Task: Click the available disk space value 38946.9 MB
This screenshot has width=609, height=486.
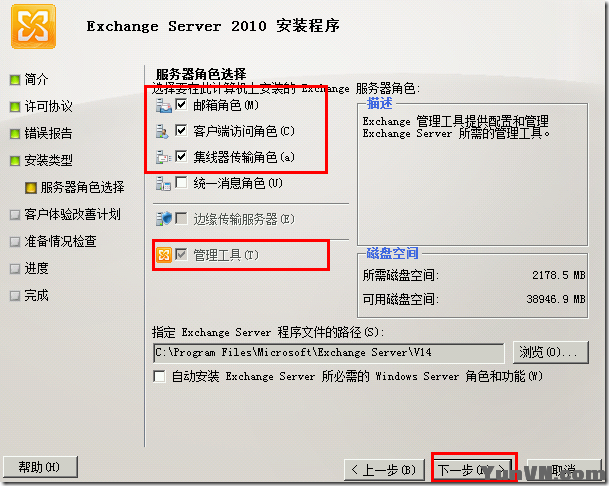Action: [x=556, y=299]
